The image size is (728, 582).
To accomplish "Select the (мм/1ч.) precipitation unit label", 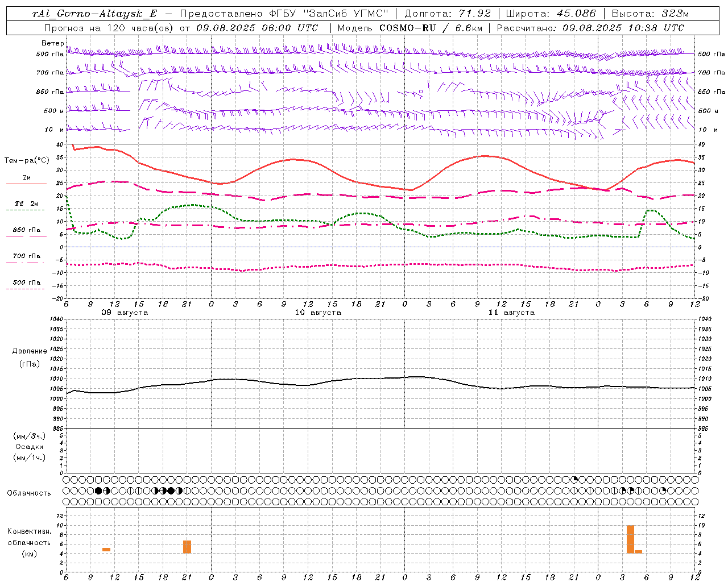I will (x=30, y=458).
